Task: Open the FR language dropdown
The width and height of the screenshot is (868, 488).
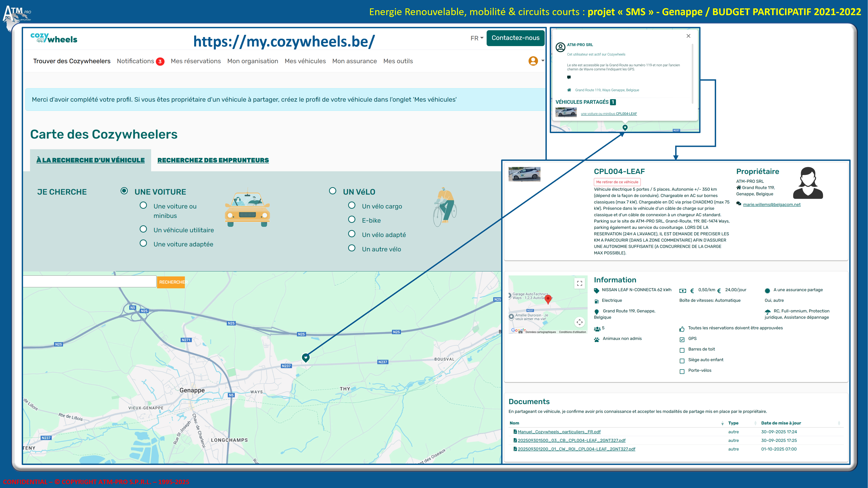Action: pos(476,38)
